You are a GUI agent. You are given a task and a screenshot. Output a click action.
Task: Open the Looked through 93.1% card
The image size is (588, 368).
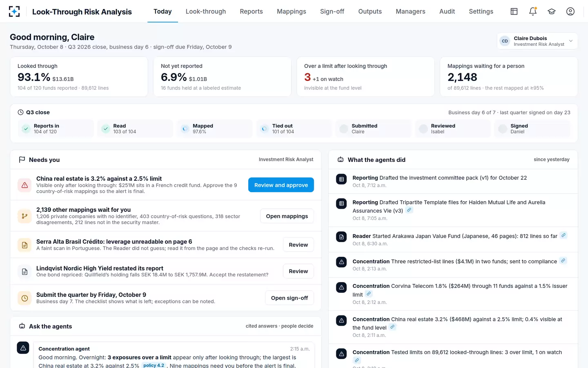pyautogui.click(x=79, y=77)
